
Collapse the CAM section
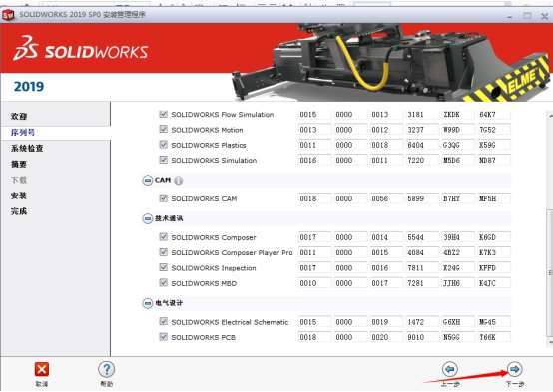[148, 181]
